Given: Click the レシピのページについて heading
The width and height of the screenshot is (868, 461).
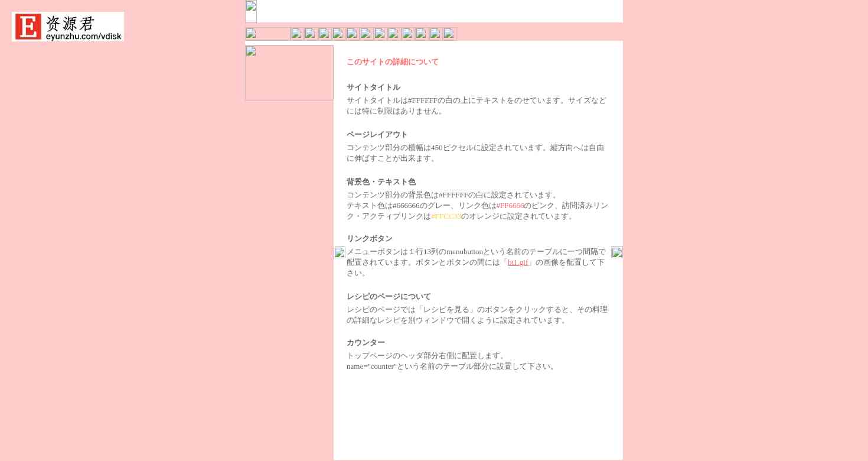Looking at the screenshot, I should (389, 297).
